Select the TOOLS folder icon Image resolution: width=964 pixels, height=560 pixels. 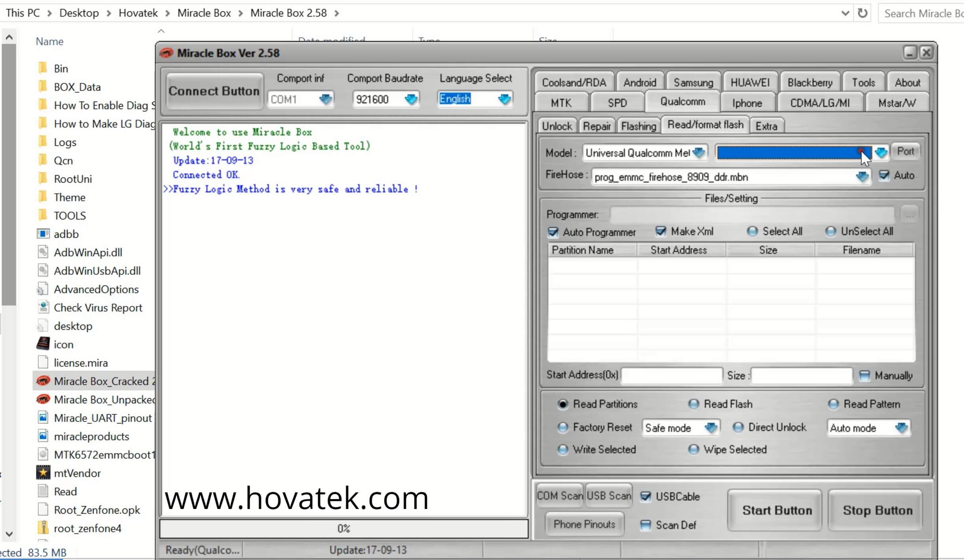pos(43,215)
